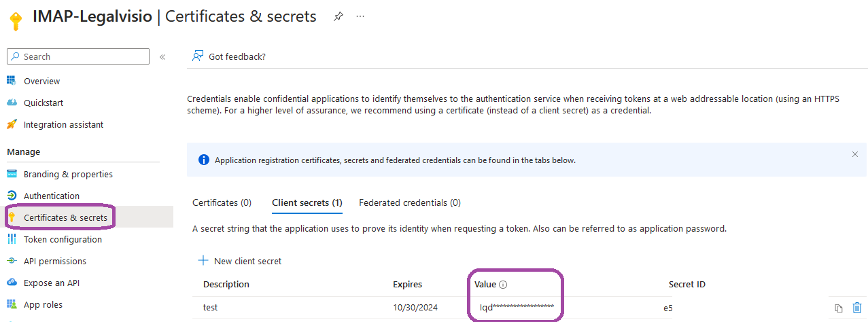Focus the sidebar Search field

tap(82, 57)
